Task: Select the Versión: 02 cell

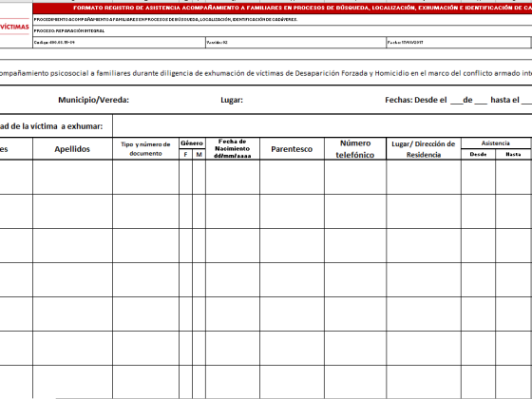Action: pyautogui.click(x=295, y=43)
